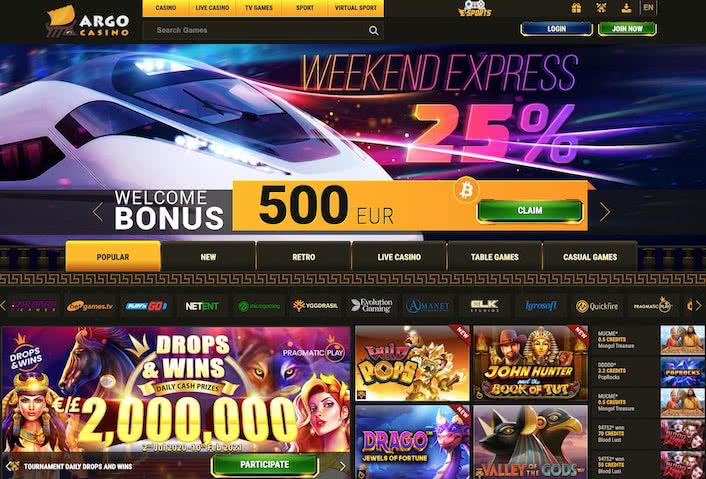This screenshot has width=706, height=479.
Task: Show the previous banner slide arrow
Action: [98, 212]
